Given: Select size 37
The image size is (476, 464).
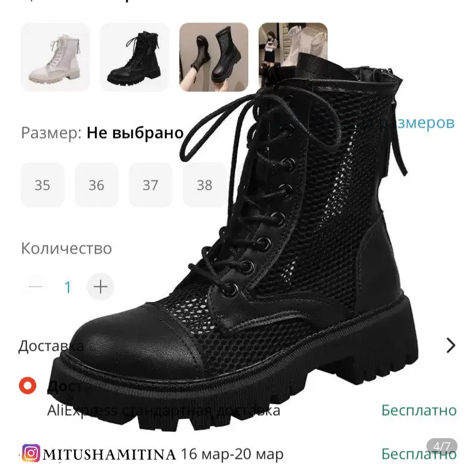Looking at the screenshot, I should (150, 185).
